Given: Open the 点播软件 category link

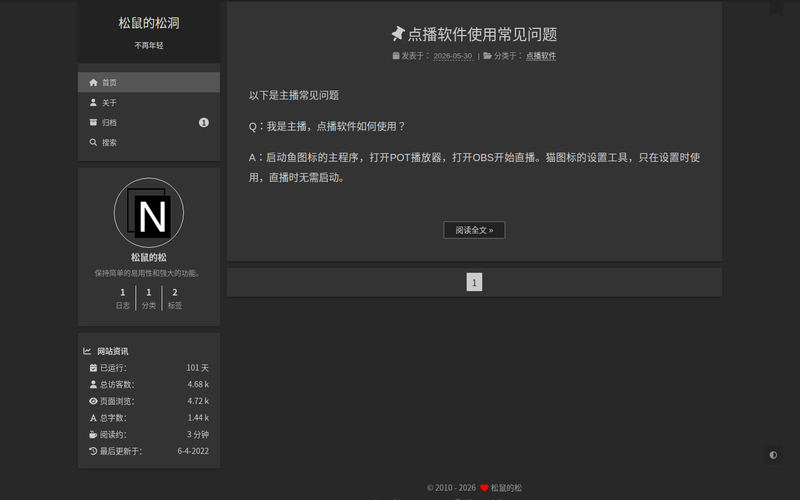Looking at the screenshot, I should coord(541,56).
